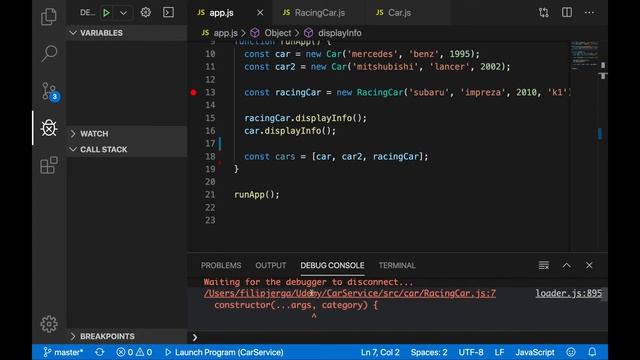
Task: Clear the debug console
Action: coord(544,265)
